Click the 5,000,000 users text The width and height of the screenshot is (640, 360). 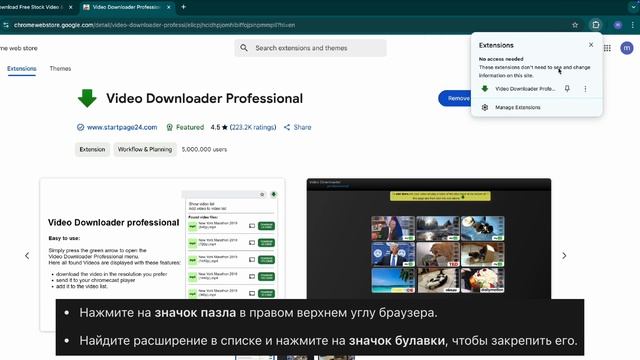(x=204, y=149)
